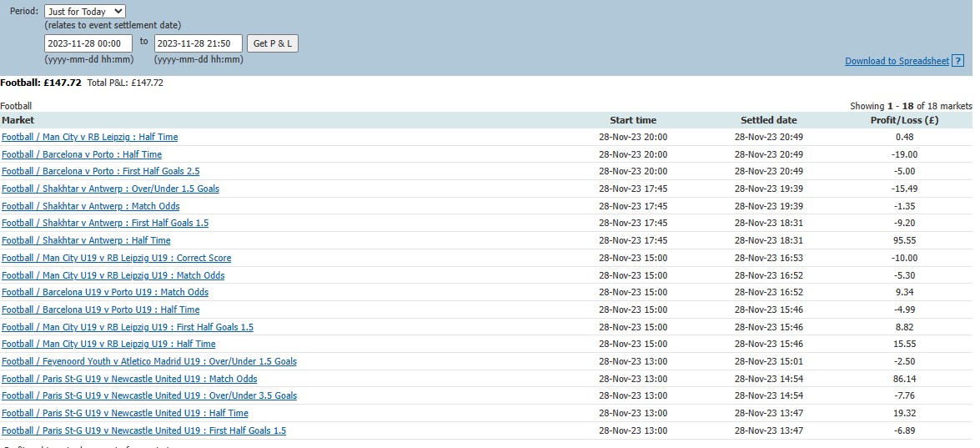The height and width of the screenshot is (448, 980).
Task: Select the -19.00 loss value
Action: tap(904, 154)
